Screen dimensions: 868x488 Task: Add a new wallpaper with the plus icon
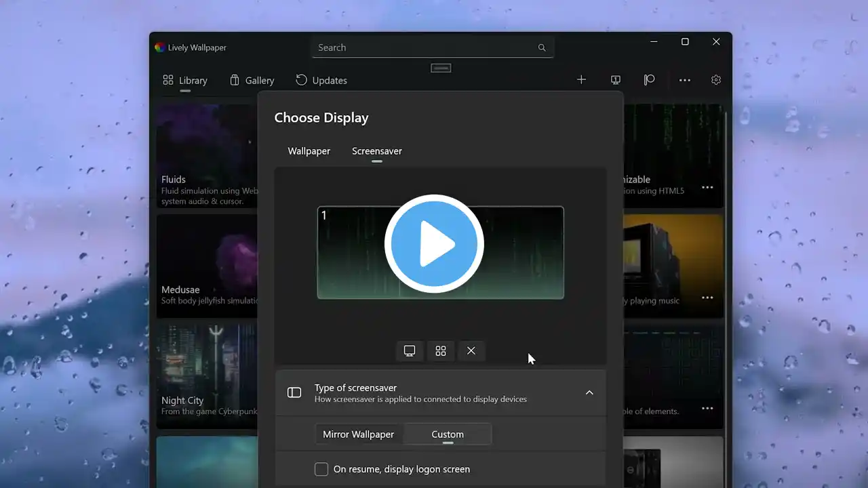pyautogui.click(x=581, y=80)
